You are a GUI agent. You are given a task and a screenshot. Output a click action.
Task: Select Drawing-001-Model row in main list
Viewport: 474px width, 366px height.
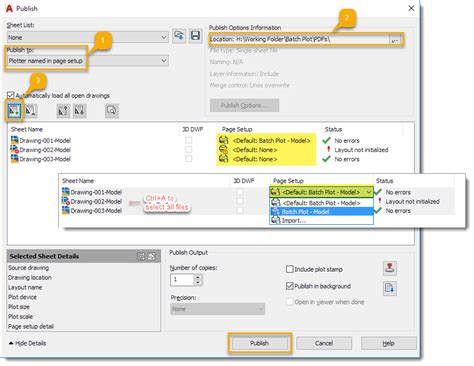pos(211,140)
